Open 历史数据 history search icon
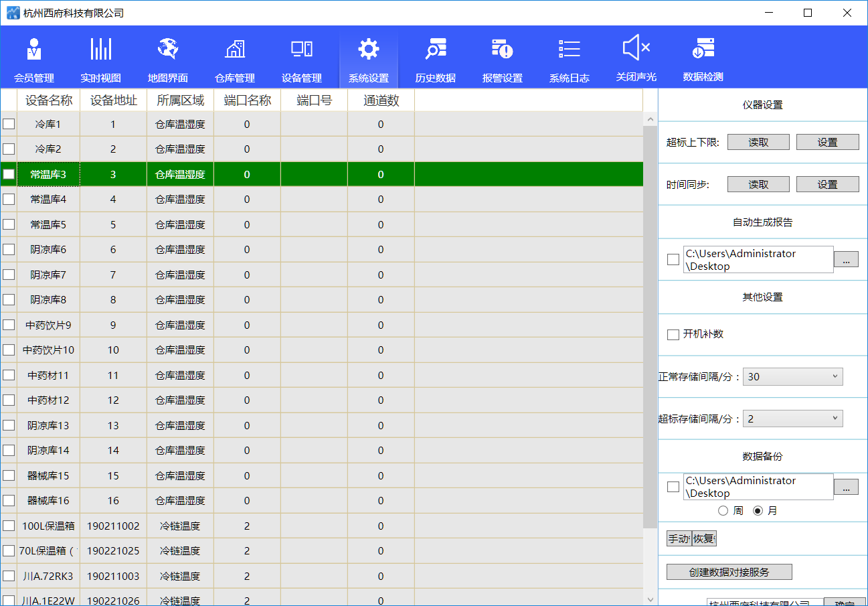This screenshot has width=868, height=606. [436, 49]
